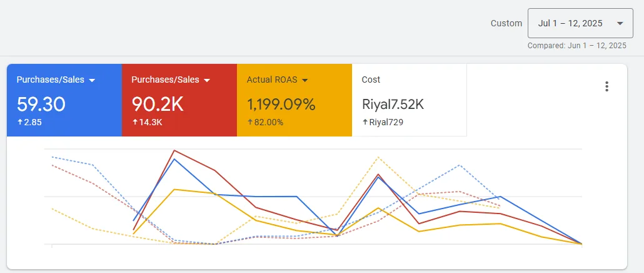Select the yellow 1,199.09% Actual ROAS scorecard
Screen dimensions: 644x273
pyautogui.click(x=294, y=100)
